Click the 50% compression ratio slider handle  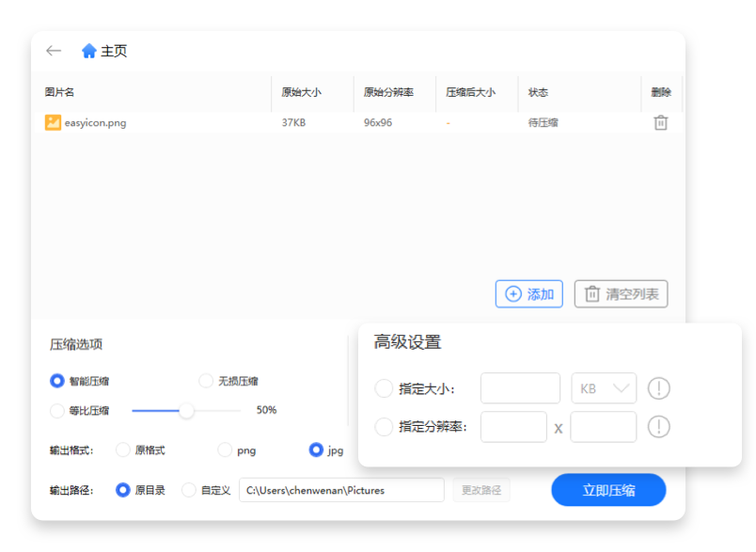[x=186, y=410]
